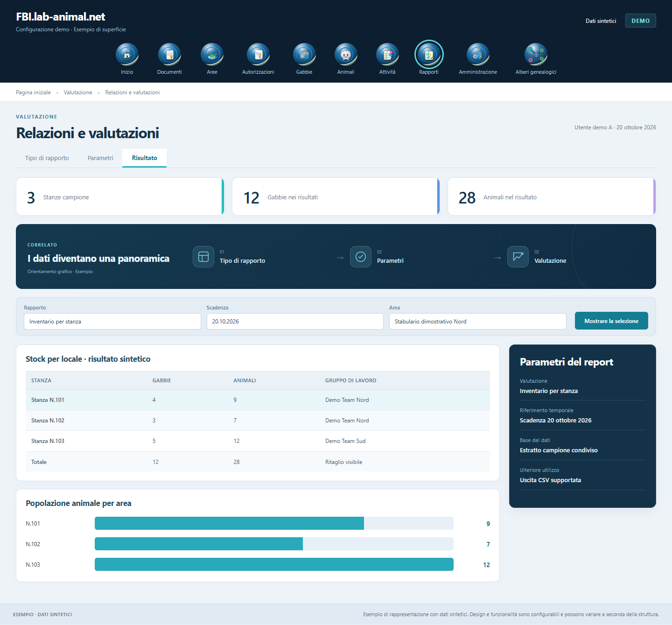Screen dimensions: 672x625
Task: Click the N.101 population bar
Action: (x=274, y=523)
